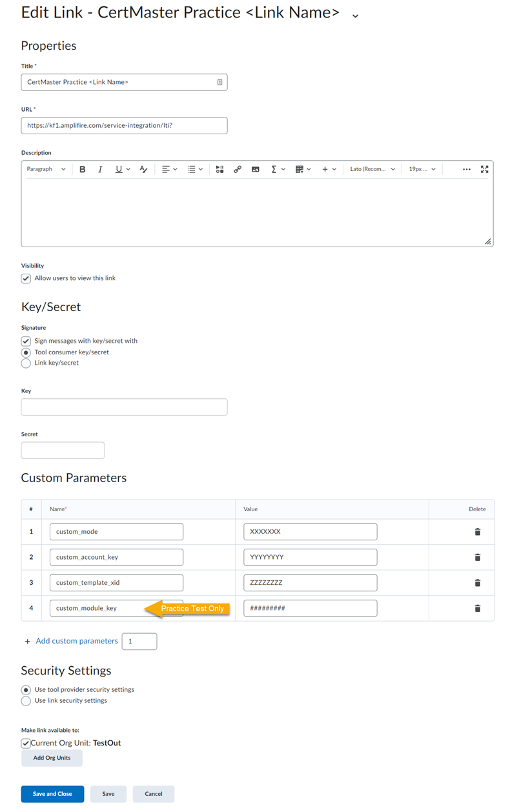Viewport: 519px width, 812px height.
Task: Apply italic formatting in the editor toolbar
Action: point(100,169)
